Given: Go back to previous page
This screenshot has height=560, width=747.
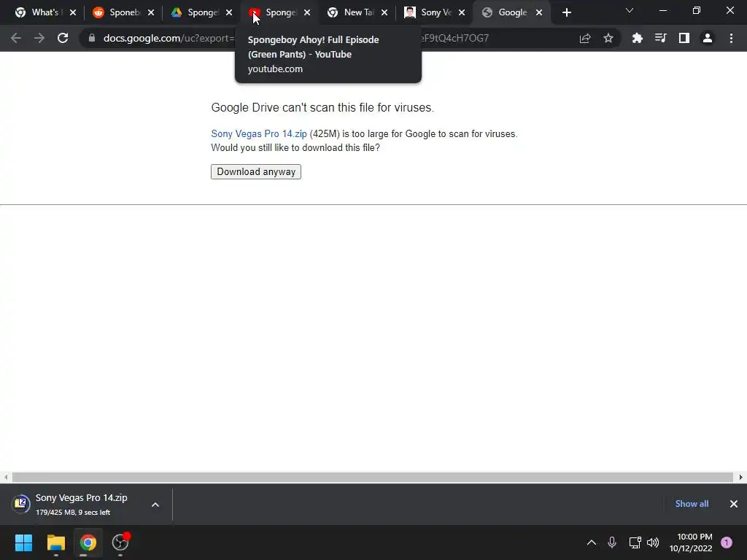Looking at the screenshot, I should [16, 38].
